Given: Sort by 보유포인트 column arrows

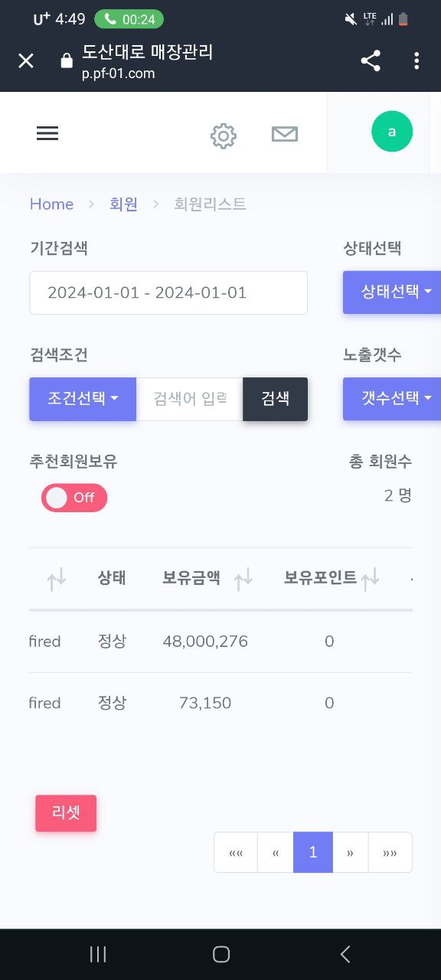Looking at the screenshot, I should (x=371, y=580).
